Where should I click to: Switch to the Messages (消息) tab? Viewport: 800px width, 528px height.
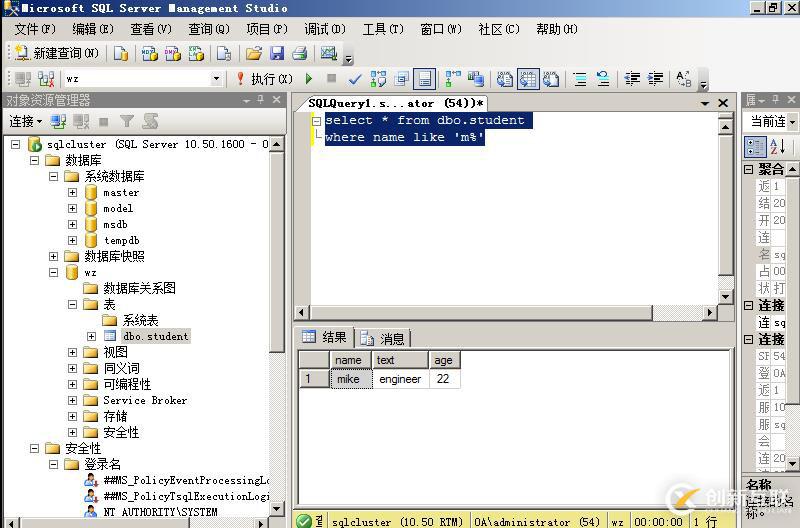(x=382, y=338)
